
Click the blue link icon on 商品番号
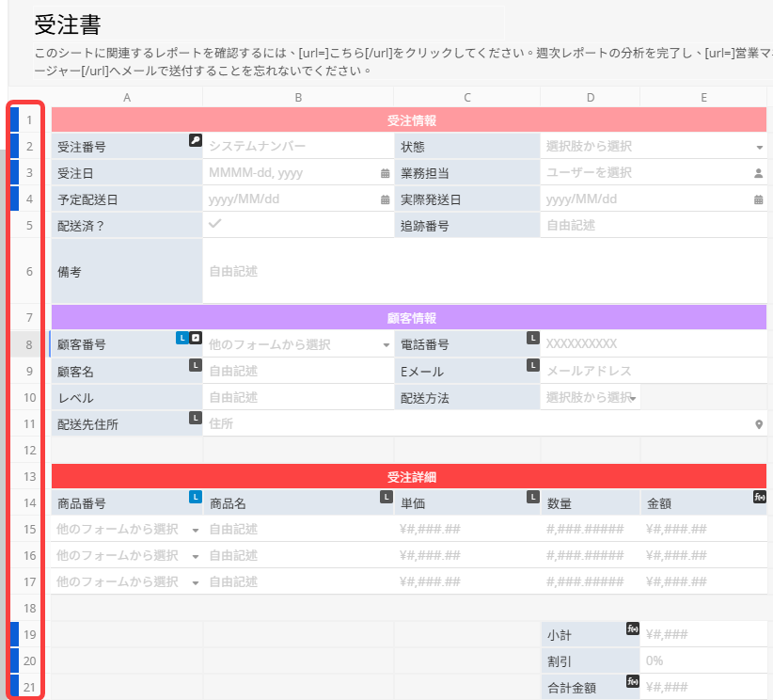point(196,496)
